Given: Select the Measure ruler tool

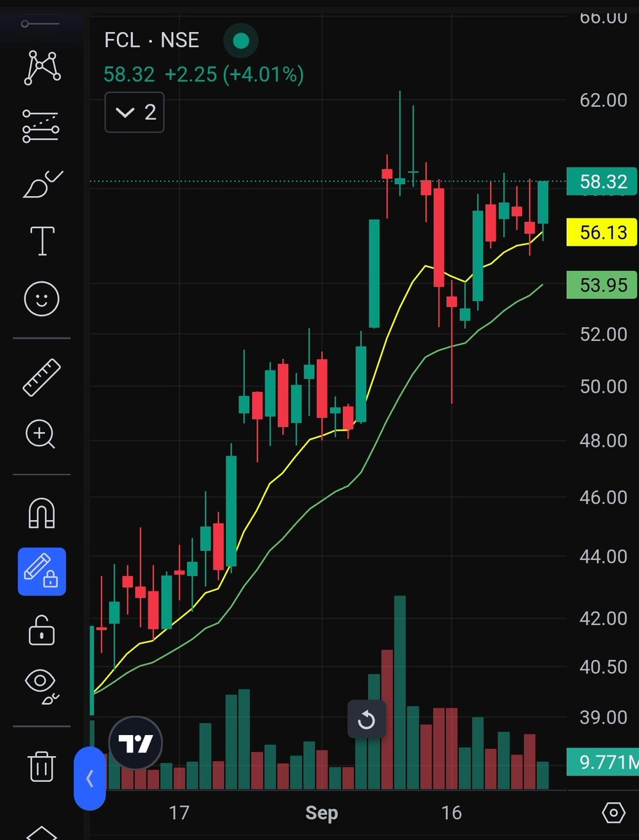Looking at the screenshot, I should (x=42, y=377).
